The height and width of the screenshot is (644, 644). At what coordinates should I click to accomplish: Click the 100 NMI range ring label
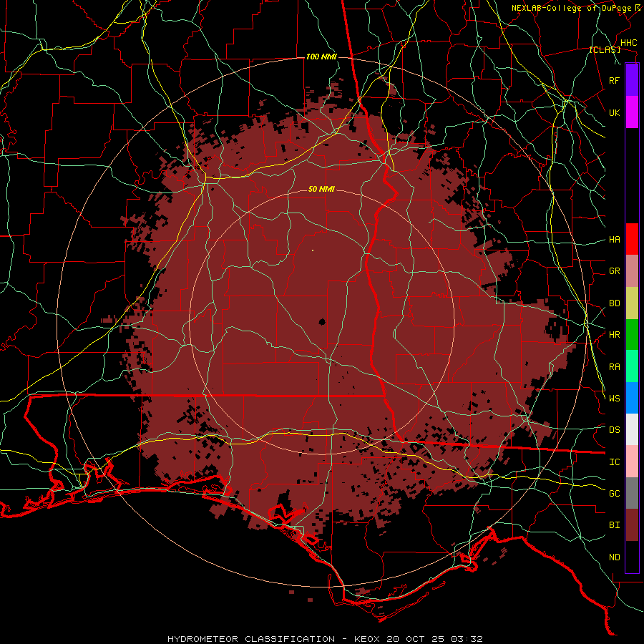321,57
